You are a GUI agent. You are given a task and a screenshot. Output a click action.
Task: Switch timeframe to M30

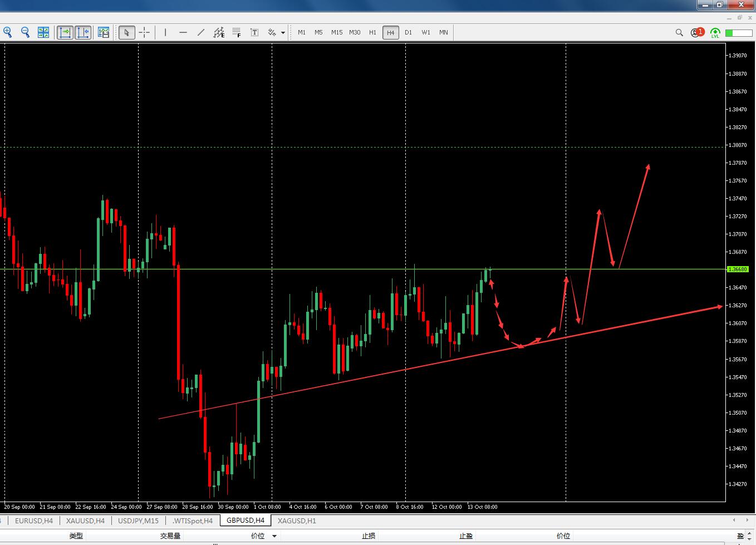point(355,32)
